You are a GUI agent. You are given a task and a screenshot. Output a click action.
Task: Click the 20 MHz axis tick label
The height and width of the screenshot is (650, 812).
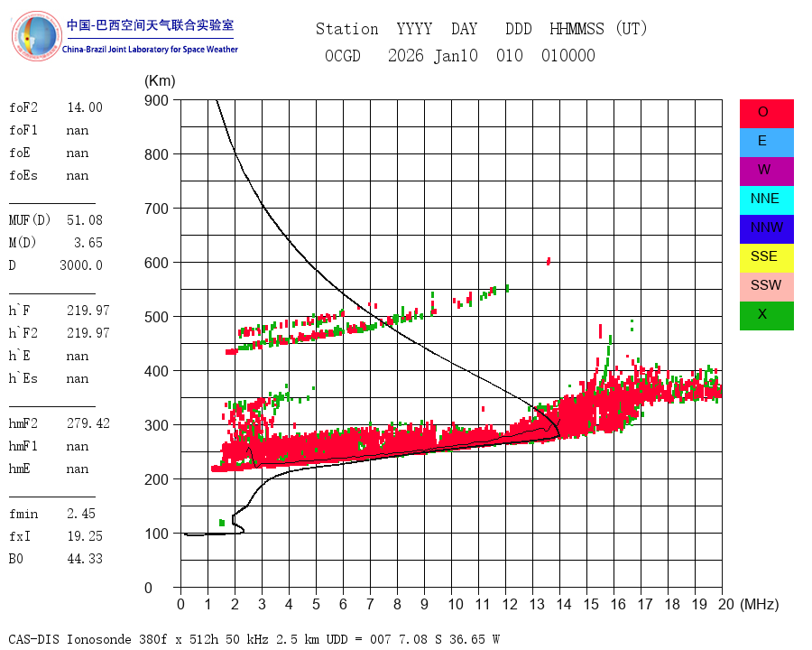coord(726,604)
